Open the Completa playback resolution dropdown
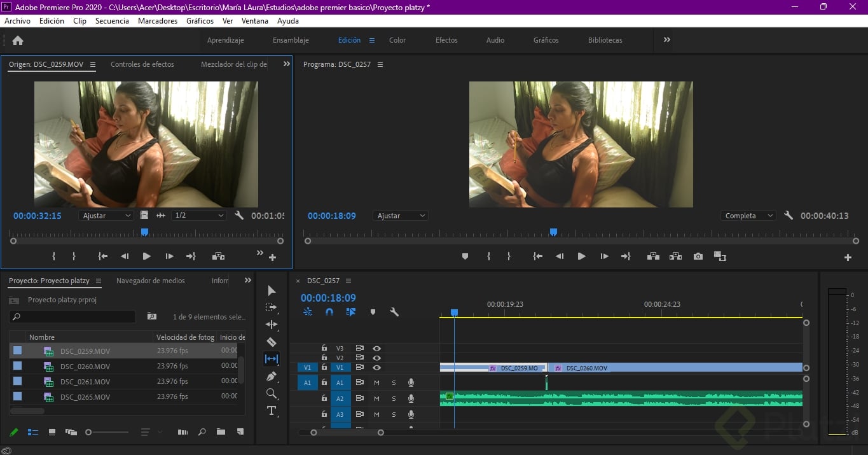868x455 pixels. [748, 216]
